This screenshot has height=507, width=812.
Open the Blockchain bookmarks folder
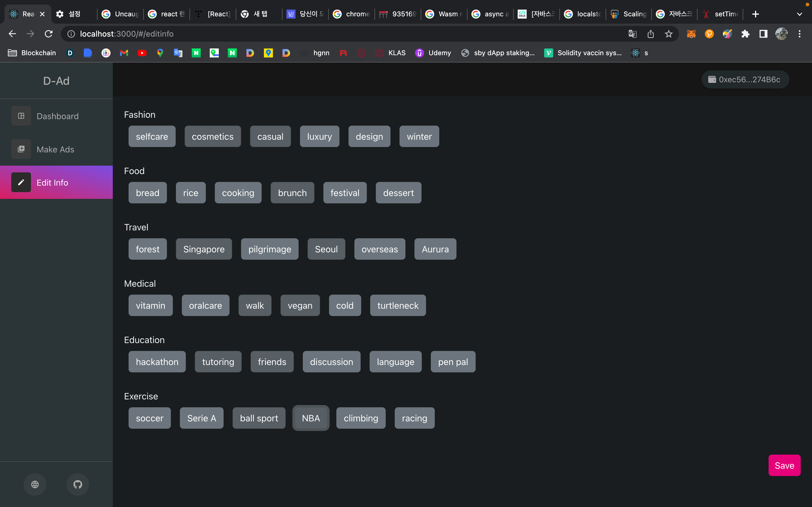coord(32,53)
